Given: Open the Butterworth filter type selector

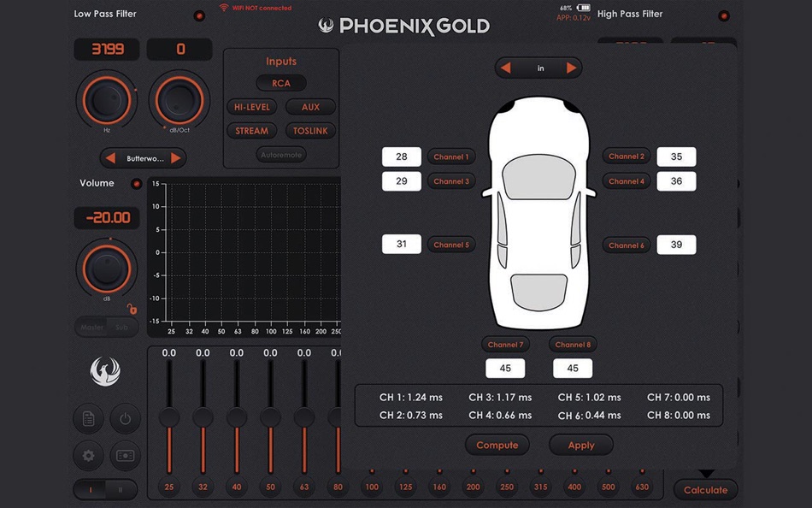Looking at the screenshot, I should click(144, 158).
